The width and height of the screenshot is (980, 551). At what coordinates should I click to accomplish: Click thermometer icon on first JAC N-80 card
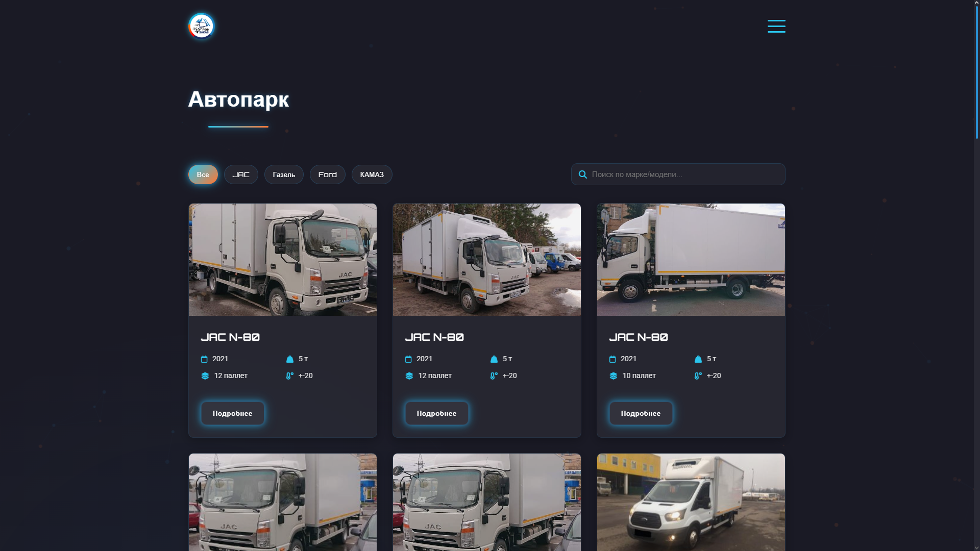pos(289,376)
